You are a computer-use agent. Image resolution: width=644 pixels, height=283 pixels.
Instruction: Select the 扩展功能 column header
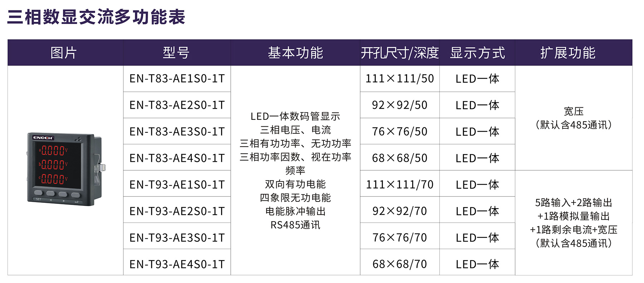(568, 53)
